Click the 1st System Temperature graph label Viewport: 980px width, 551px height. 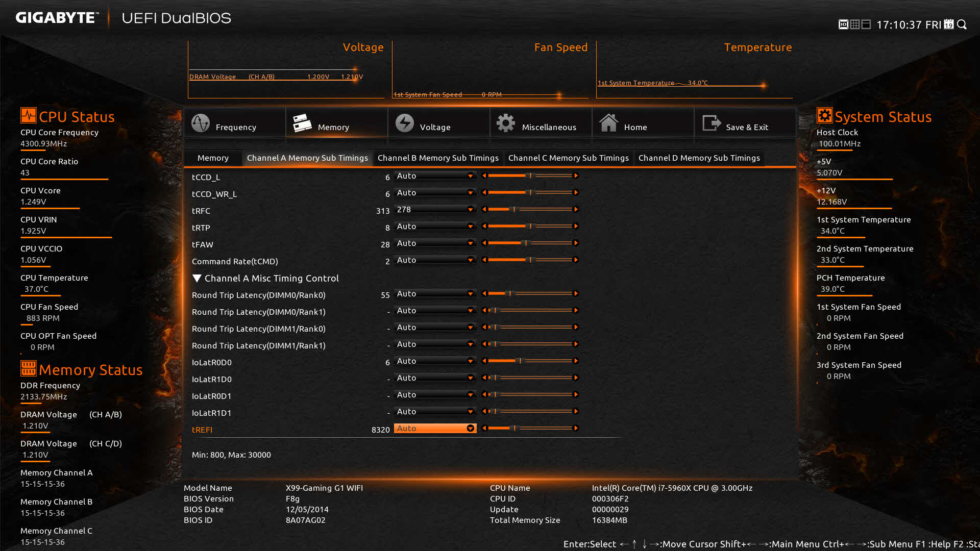636,83
